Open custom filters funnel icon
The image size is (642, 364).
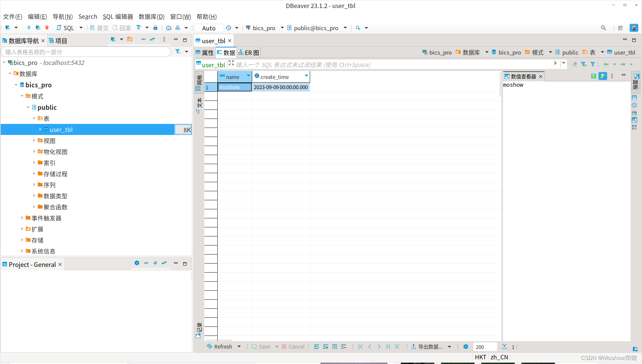click(x=593, y=64)
